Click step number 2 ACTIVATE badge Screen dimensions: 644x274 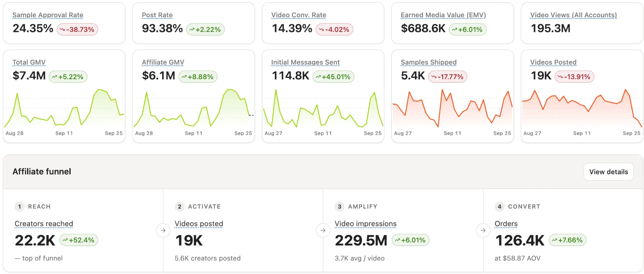(179, 207)
